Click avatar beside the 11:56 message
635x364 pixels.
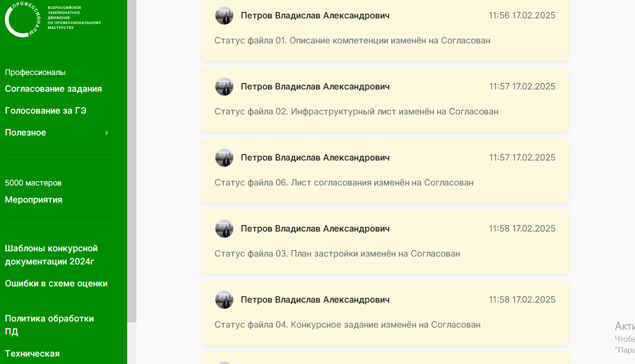coord(224,15)
